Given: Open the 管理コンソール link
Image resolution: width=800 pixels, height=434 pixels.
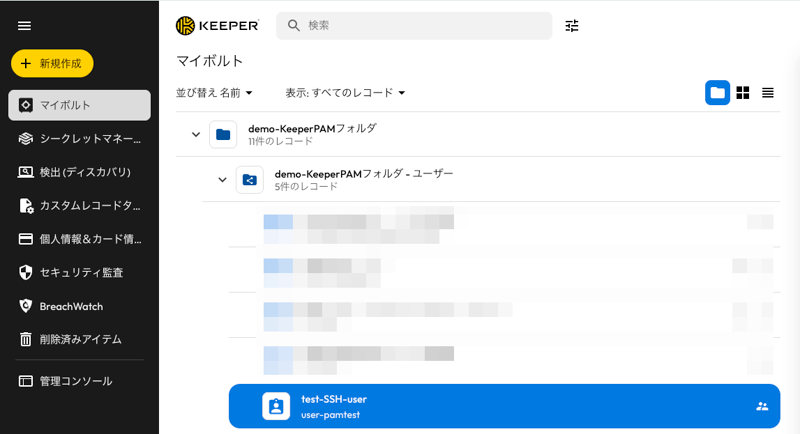Looking at the screenshot, I should 75,381.
